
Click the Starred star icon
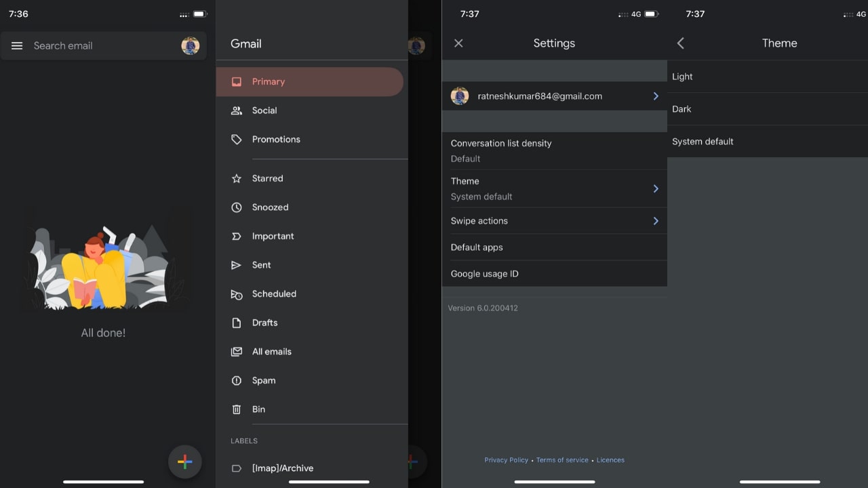click(237, 178)
